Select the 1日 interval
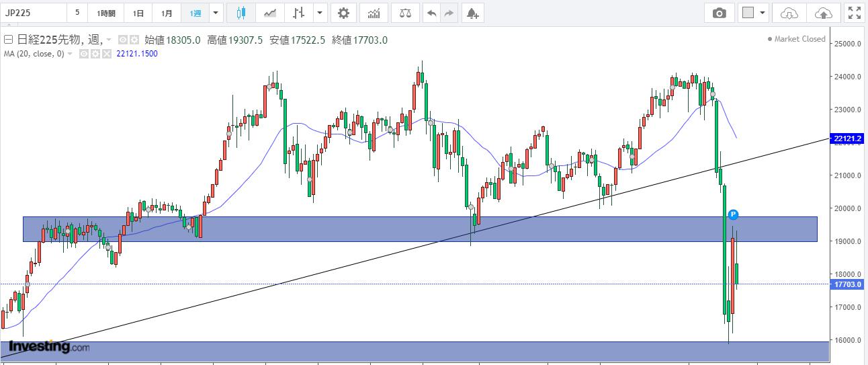The image size is (868, 365). (x=138, y=13)
